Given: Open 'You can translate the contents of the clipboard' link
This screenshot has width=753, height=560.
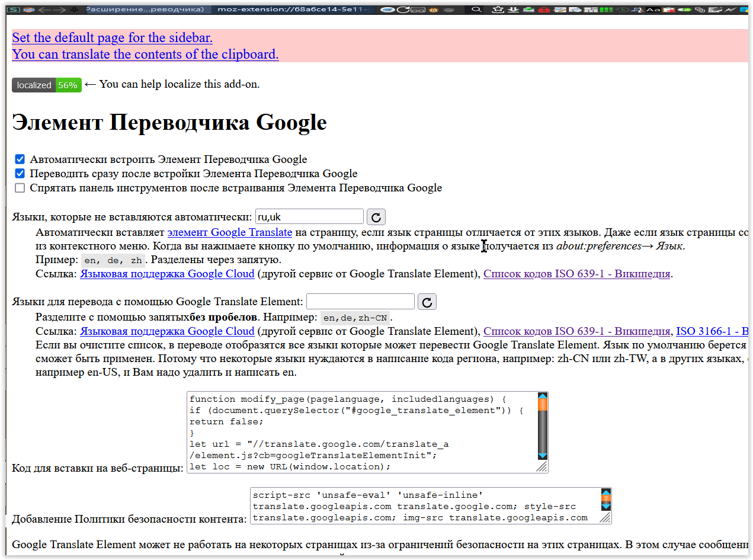Looking at the screenshot, I should 145,54.
